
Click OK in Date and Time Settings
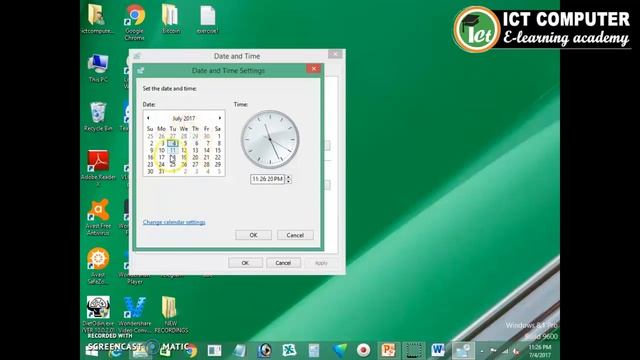tap(253, 235)
